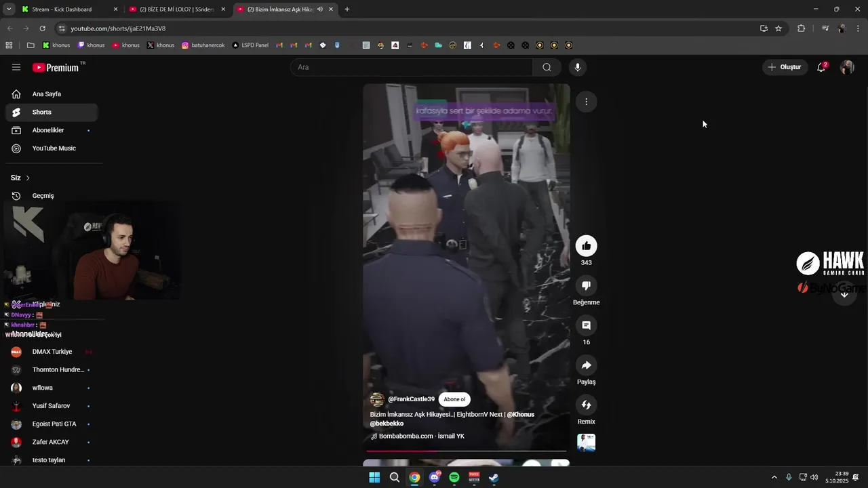
Task: Show hidden system tray icons
Action: [x=774, y=477]
